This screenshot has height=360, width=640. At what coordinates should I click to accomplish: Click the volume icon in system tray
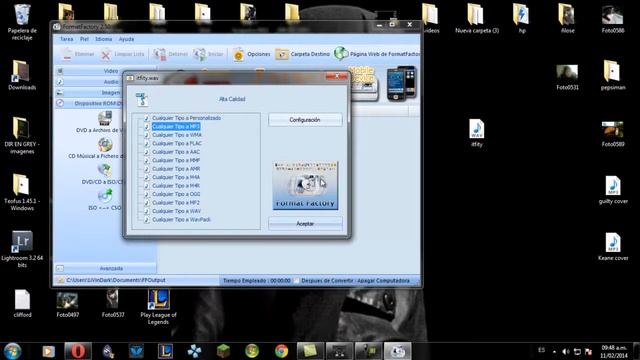[x=565, y=351]
